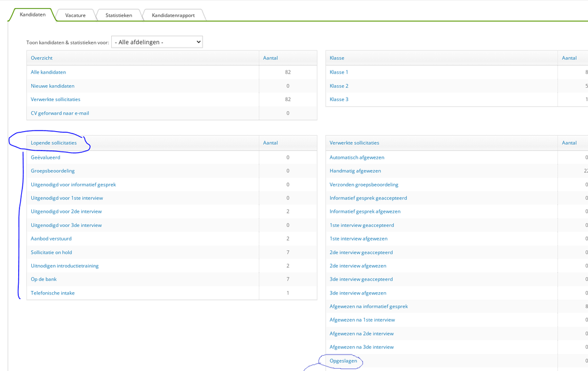Show Uitgenodigd voor 2de interview
The height and width of the screenshot is (371, 588).
pos(67,211)
